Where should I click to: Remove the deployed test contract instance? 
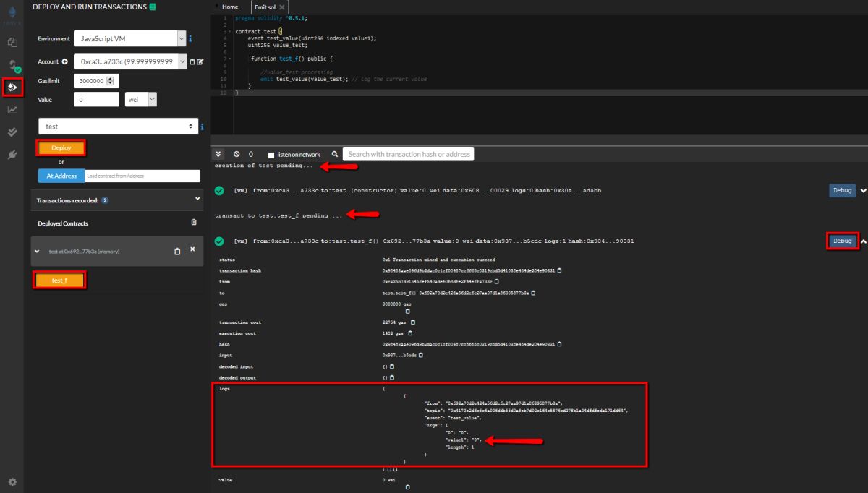coord(192,249)
